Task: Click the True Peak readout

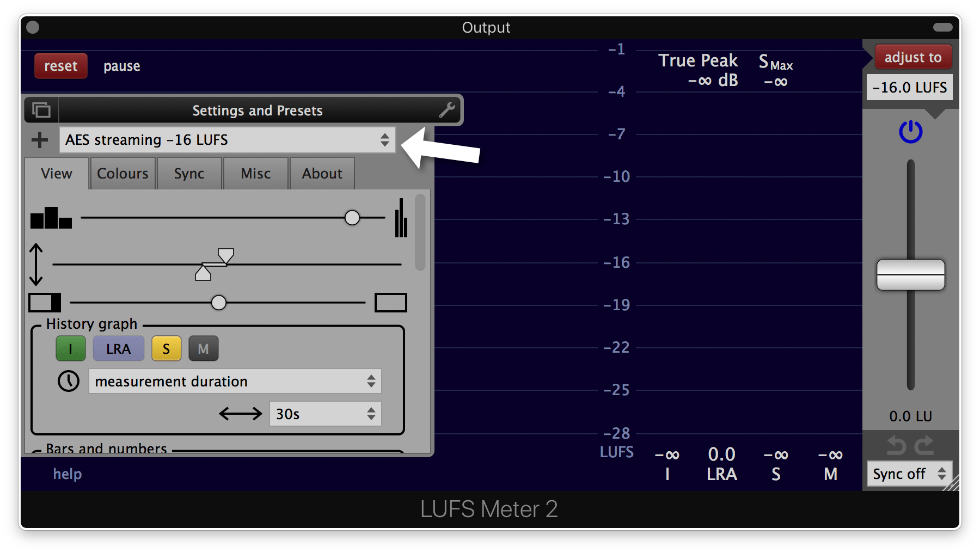Action: coord(699,70)
